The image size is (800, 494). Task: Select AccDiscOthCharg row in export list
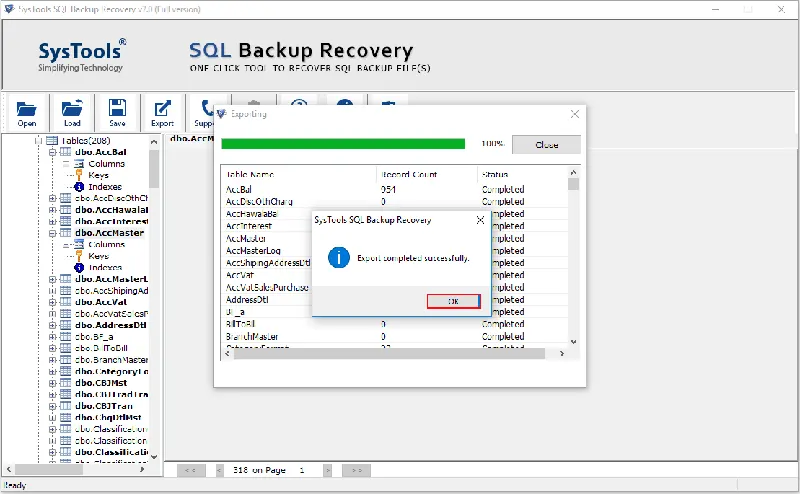pos(394,202)
